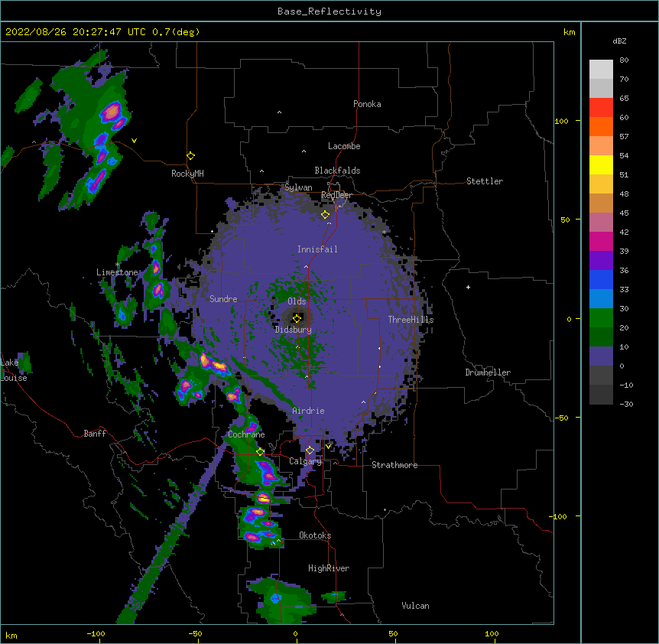
Task: Click the 80 value on the dBZ scale
Action: (624, 60)
